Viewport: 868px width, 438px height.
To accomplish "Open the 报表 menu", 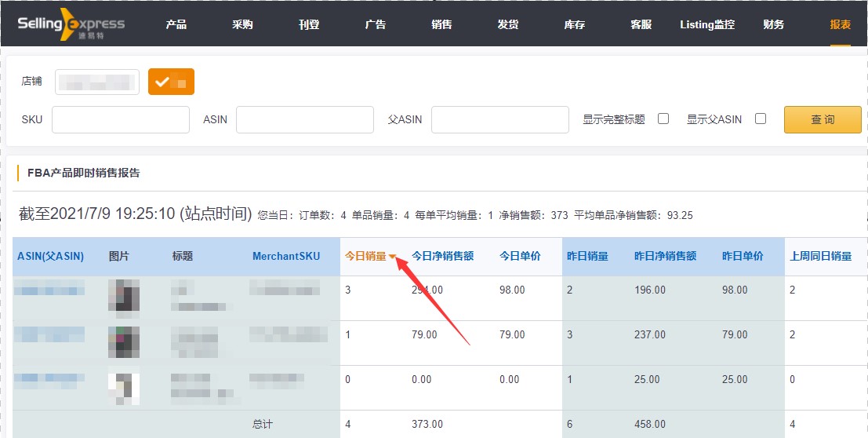I will click(x=840, y=24).
